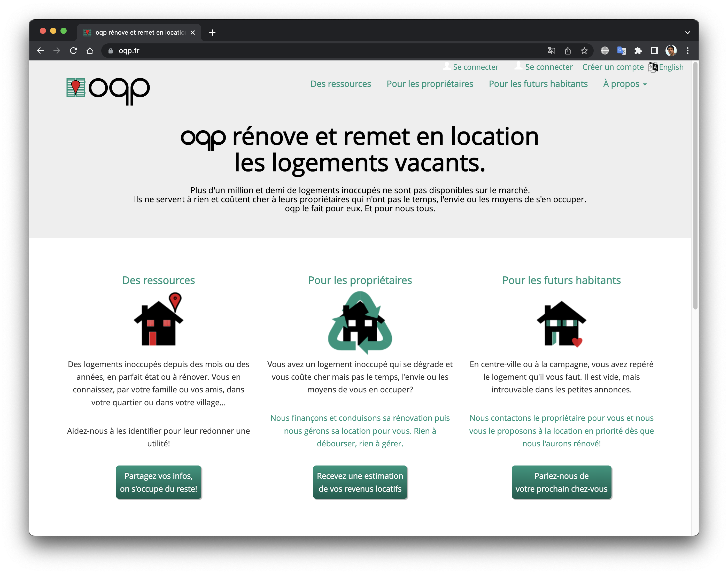Click the heart house icon
Image resolution: width=728 pixels, height=574 pixels.
coord(561,324)
